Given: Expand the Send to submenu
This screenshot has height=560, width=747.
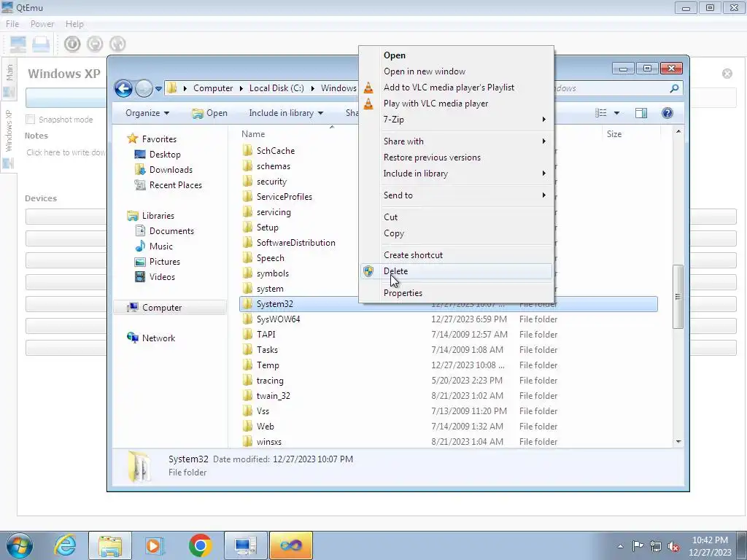Looking at the screenshot, I should coord(456,195).
